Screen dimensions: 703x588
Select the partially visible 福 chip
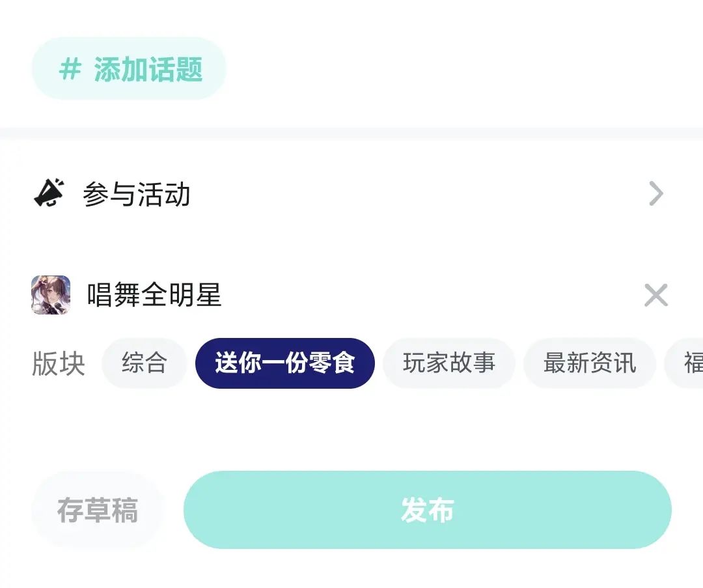691,363
